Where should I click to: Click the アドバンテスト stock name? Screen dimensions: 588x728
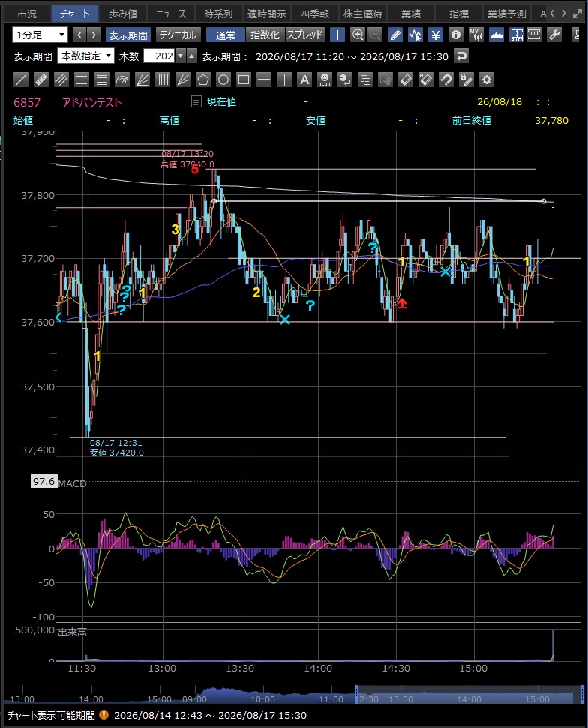pyautogui.click(x=92, y=102)
